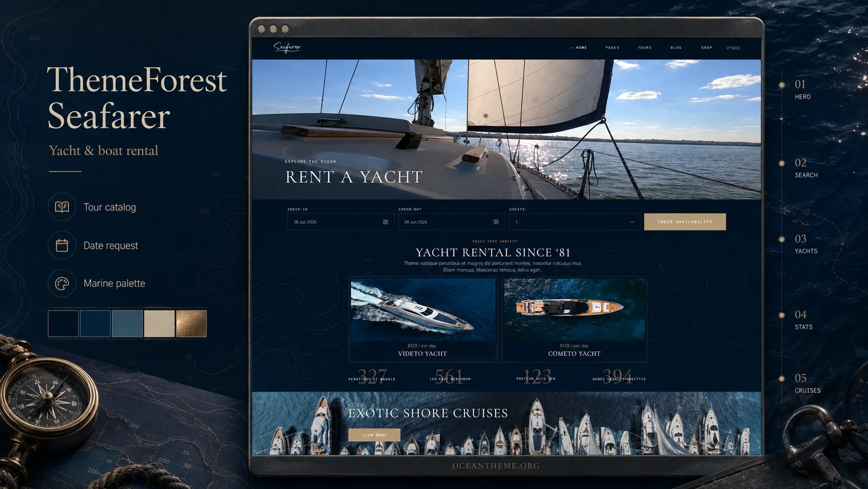The width and height of the screenshot is (868, 489).
Task: Click the Exotic Shore Cruises heading
Action: pos(428,413)
